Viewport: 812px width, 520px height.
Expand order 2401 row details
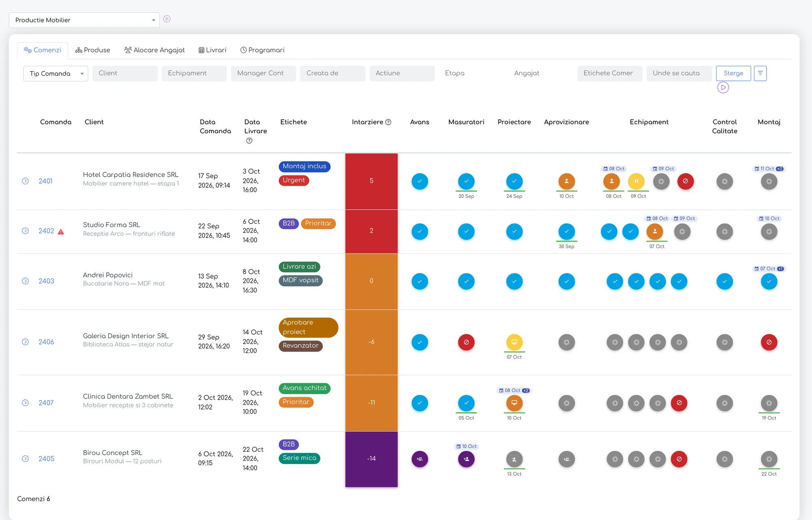[25, 181]
